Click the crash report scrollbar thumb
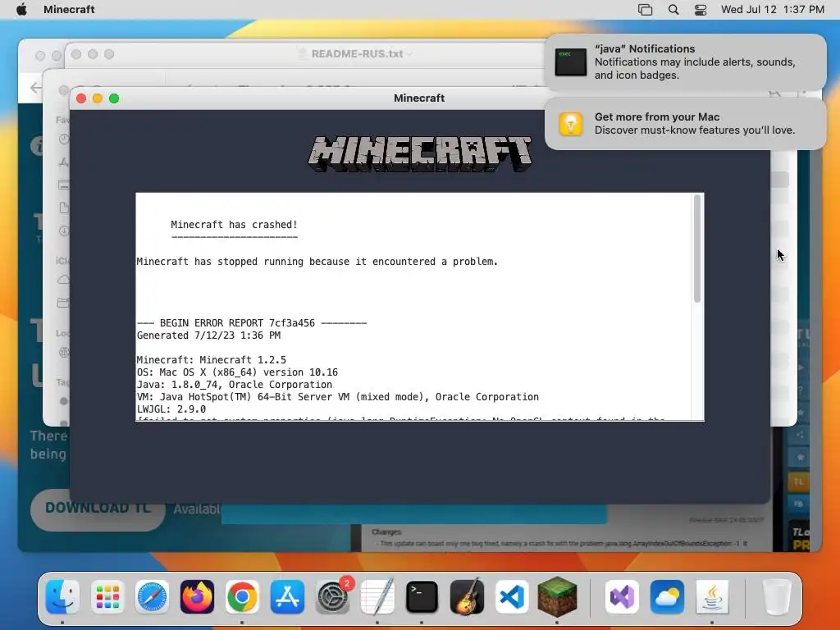This screenshot has height=630, width=840. click(x=697, y=249)
